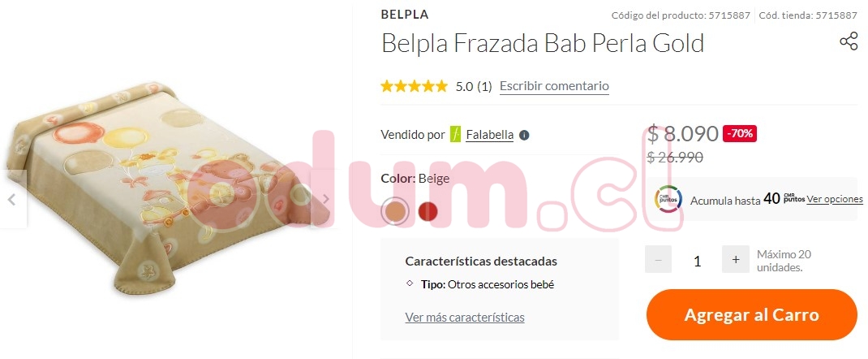868x359 pixels.
Task: Add product with Agregar al Carro
Action: tap(752, 314)
